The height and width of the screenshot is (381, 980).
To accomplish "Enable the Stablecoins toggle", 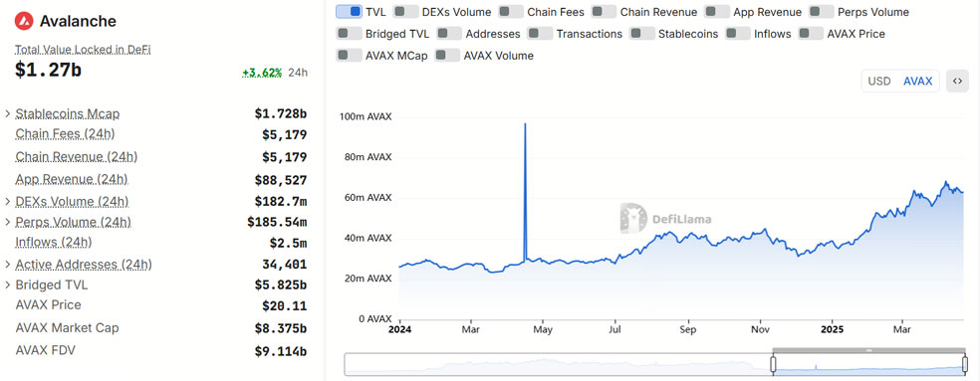I will 642,34.
